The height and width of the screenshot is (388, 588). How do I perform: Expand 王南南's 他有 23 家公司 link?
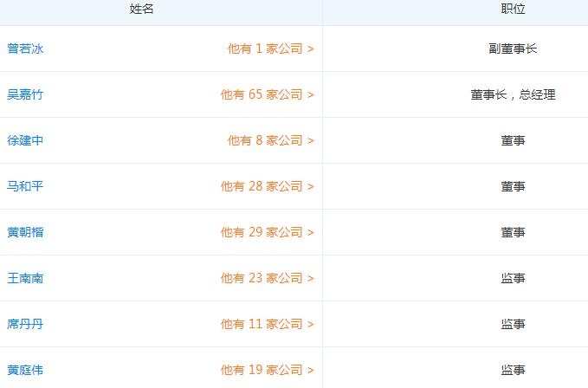pyautogui.click(x=267, y=279)
